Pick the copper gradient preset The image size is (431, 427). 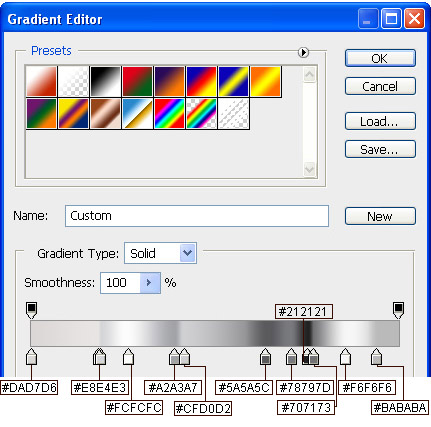[x=105, y=113]
